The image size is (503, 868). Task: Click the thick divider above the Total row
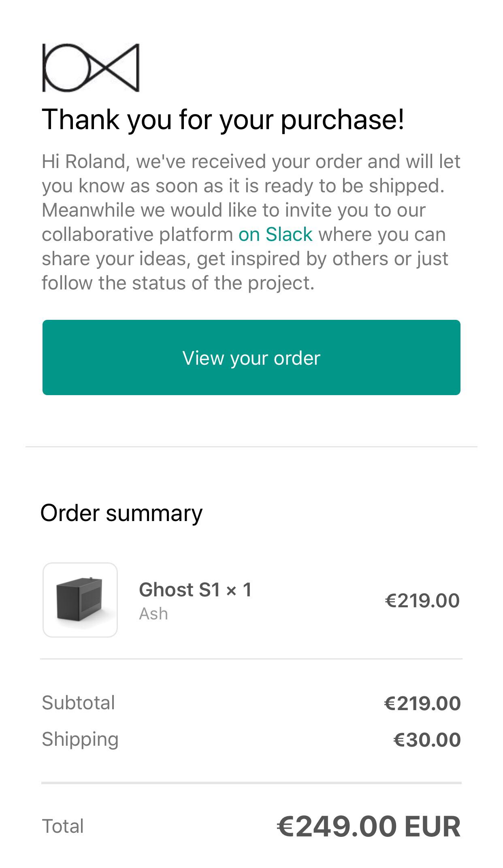click(x=251, y=783)
